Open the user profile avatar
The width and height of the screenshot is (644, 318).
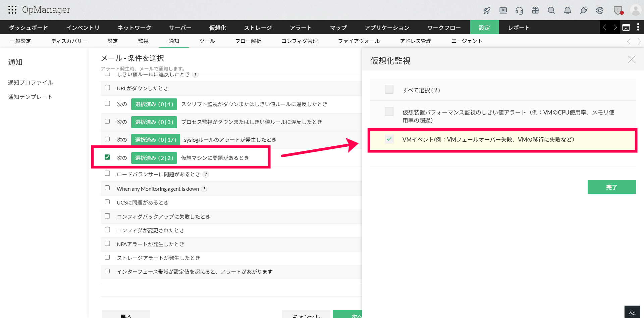pyautogui.click(x=636, y=10)
